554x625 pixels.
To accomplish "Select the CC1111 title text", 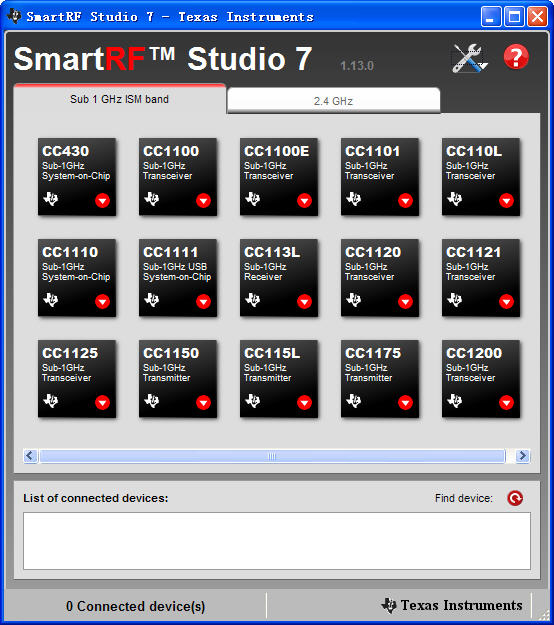I will (x=171, y=252).
